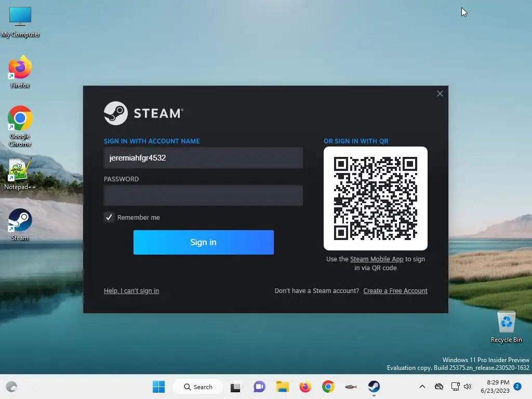The height and width of the screenshot is (399, 532).
Task: Select the Steam desktop shortcut
Action: click(20, 224)
